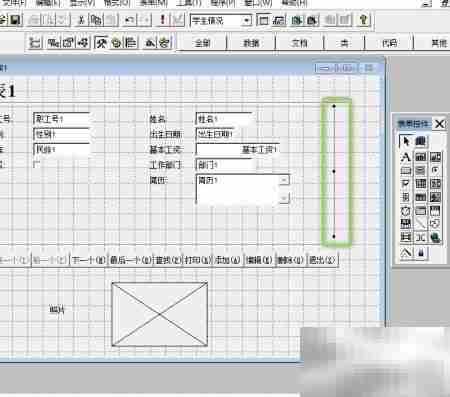Click the View Classes books icon
450x397 pixels.
point(421,141)
